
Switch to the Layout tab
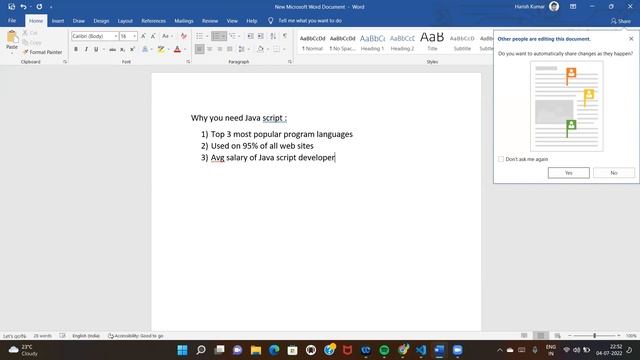pos(125,21)
